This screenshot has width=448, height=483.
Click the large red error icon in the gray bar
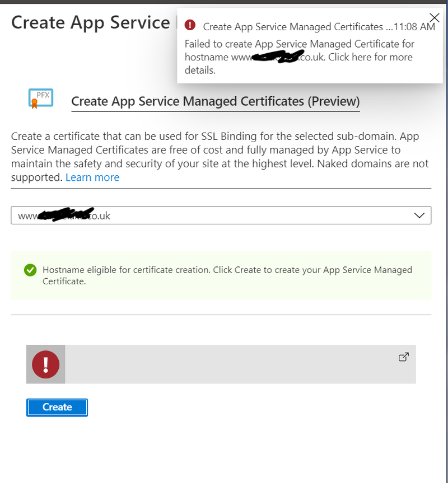click(45, 364)
